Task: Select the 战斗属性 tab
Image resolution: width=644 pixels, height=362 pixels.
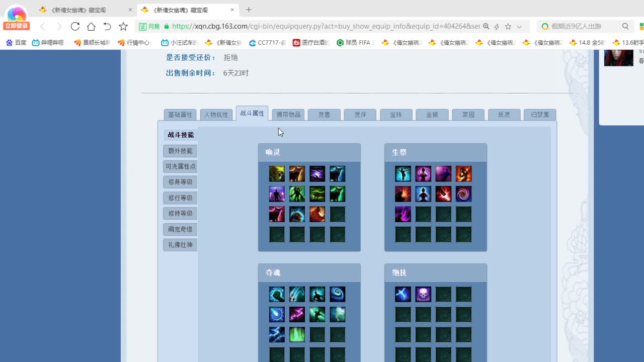Action: 252,114
